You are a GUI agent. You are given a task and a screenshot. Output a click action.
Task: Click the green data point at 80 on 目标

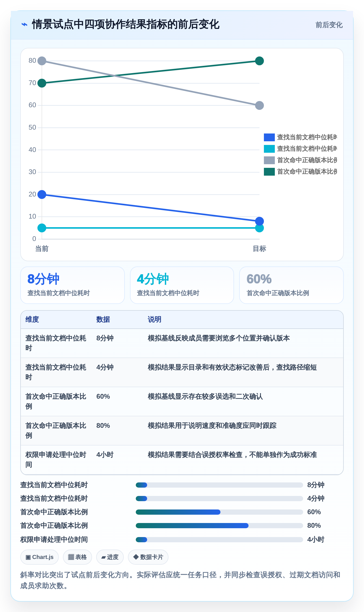pyautogui.click(x=259, y=61)
